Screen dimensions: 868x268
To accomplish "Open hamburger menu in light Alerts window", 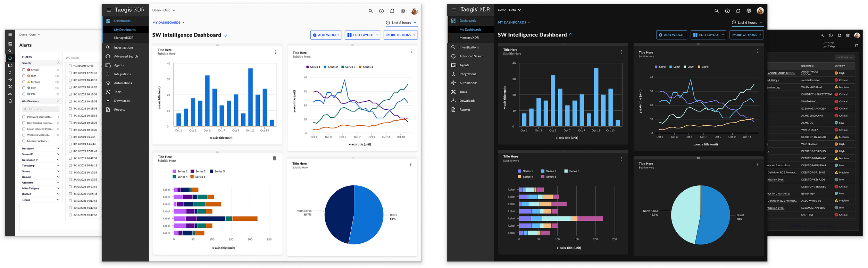I will click(10, 35).
